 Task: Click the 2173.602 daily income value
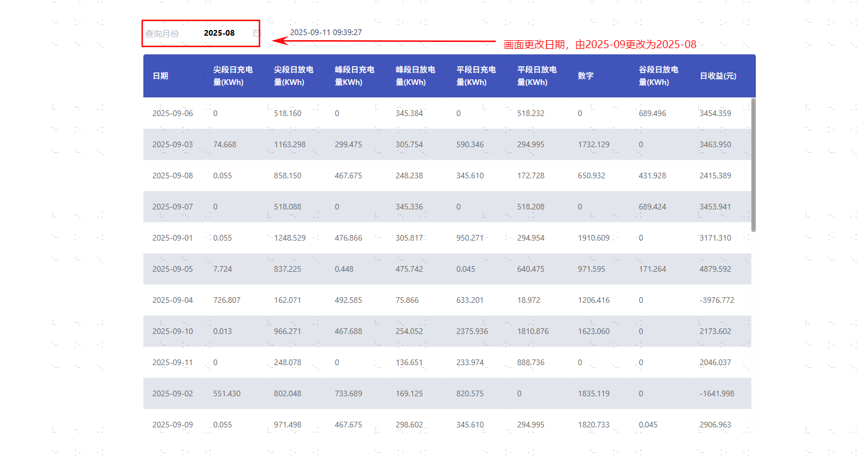pyautogui.click(x=715, y=331)
